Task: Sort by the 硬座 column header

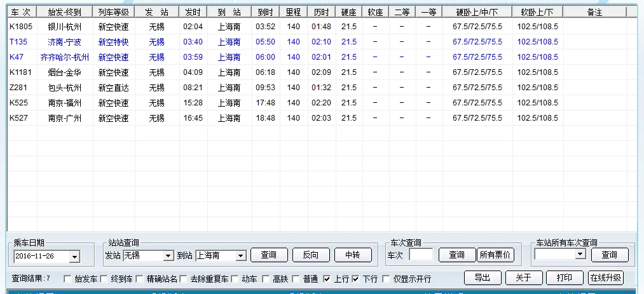Action: coord(348,12)
